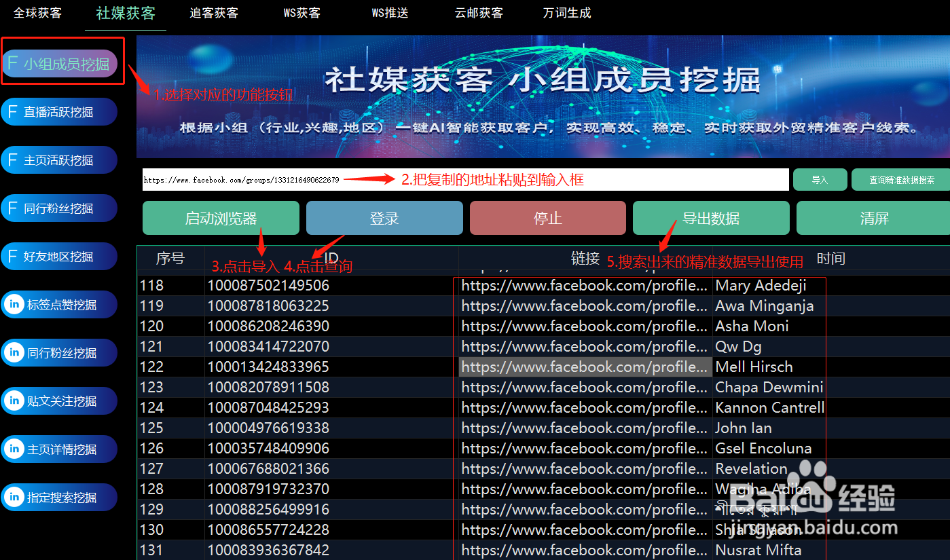Click ID cell 100035748409906
950x560 pixels.
click(x=268, y=449)
